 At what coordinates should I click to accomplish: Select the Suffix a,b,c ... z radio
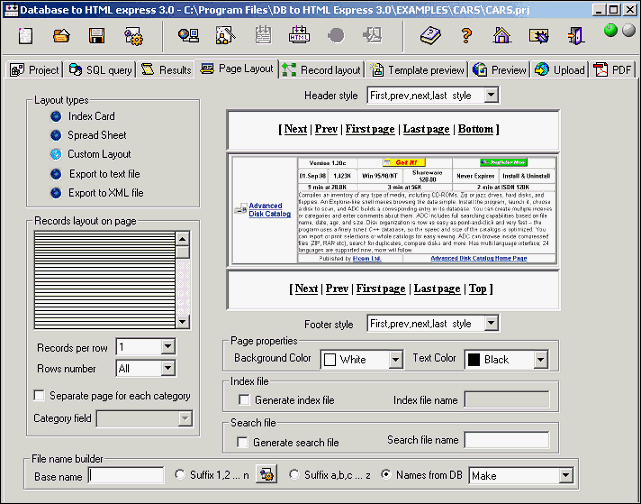point(294,474)
